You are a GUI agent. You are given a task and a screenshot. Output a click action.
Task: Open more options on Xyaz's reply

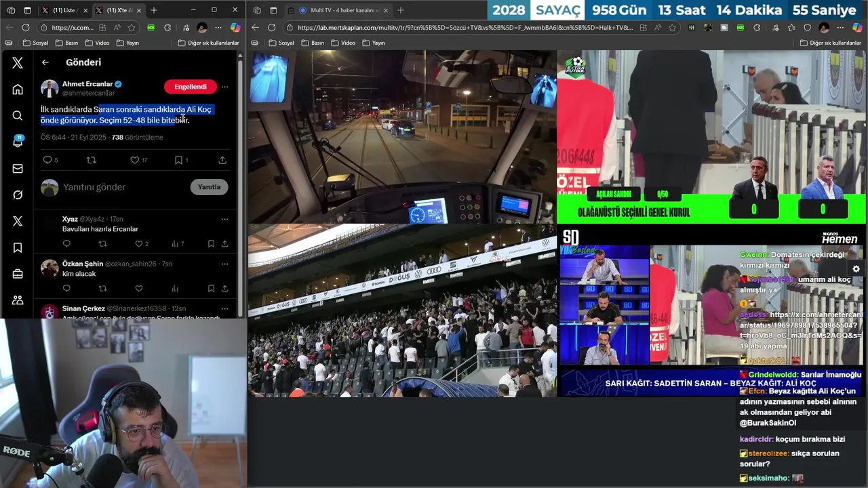(224, 219)
